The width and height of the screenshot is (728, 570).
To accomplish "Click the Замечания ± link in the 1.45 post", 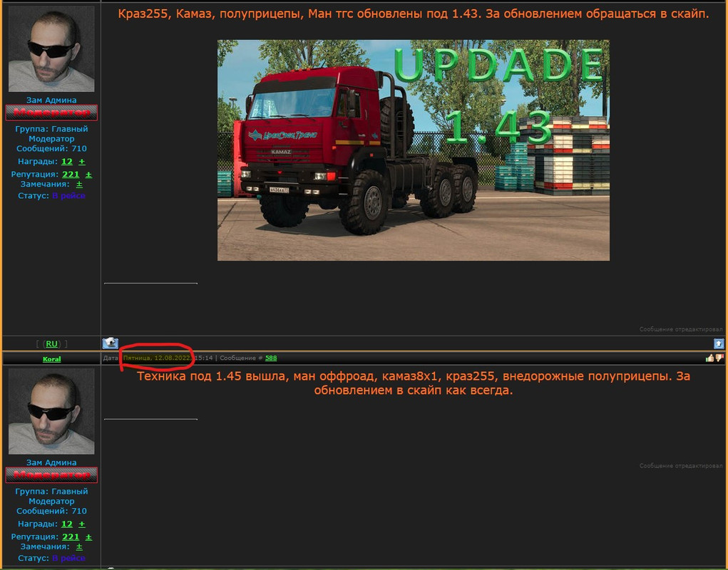I will click(x=79, y=546).
